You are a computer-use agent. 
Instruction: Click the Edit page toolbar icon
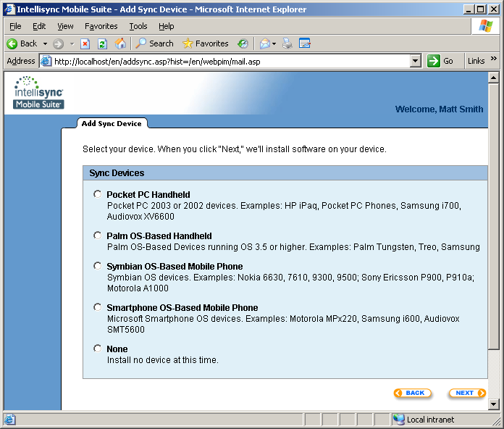pyautogui.click(x=304, y=43)
